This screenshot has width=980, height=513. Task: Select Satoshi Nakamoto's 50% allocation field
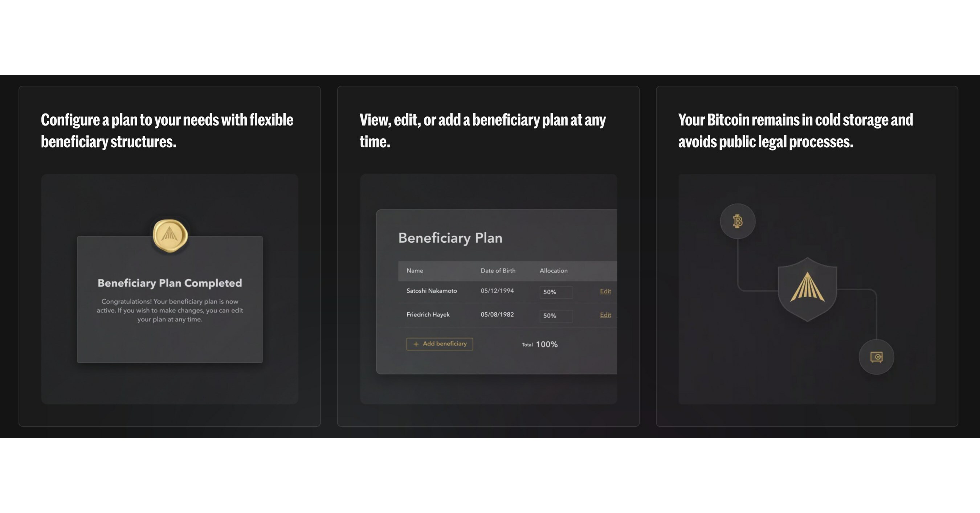click(x=556, y=292)
